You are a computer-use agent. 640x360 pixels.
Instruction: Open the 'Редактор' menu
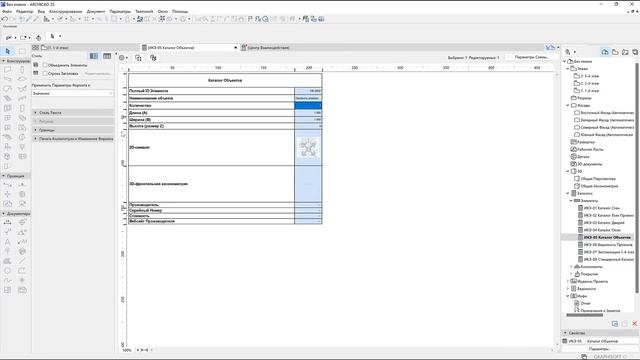click(24, 11)
